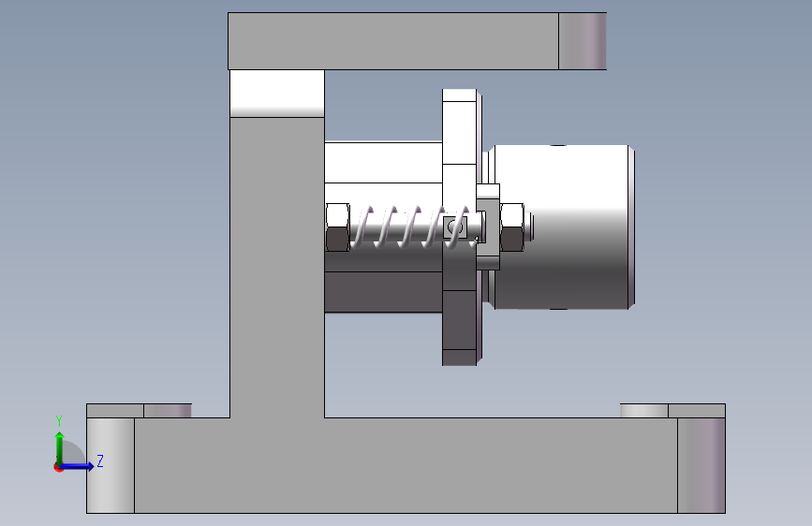Pick the large cylindrical housing on the right

(563, 226)
